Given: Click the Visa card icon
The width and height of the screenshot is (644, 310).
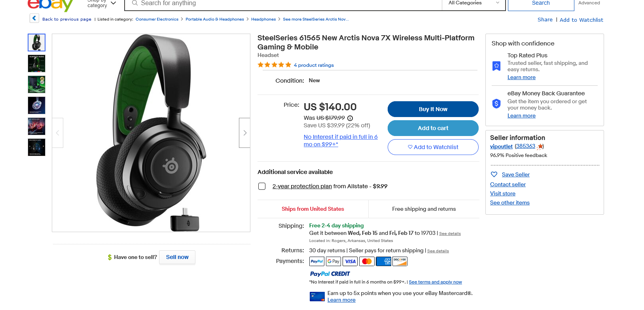Looking at the screenshot, I should [350, 261].
